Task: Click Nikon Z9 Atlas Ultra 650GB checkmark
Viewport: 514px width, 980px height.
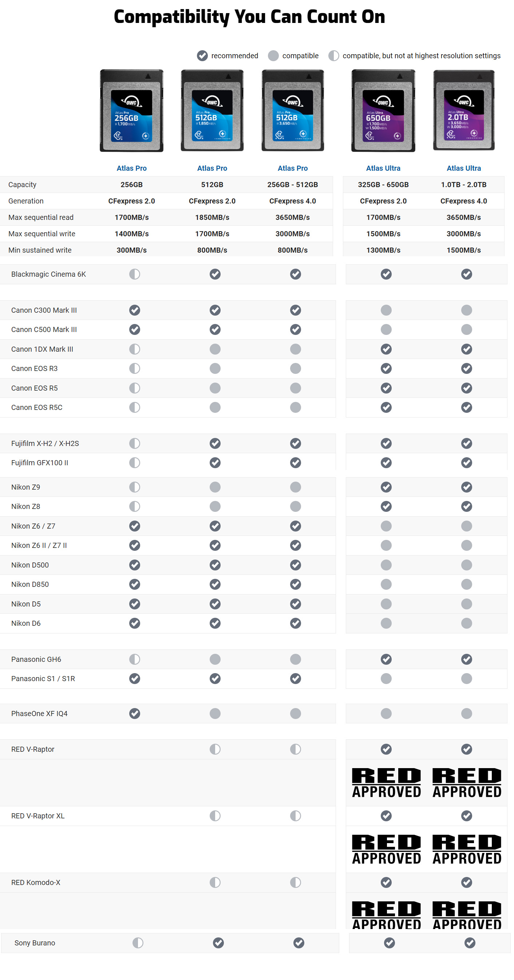Action: click(386, 487)
